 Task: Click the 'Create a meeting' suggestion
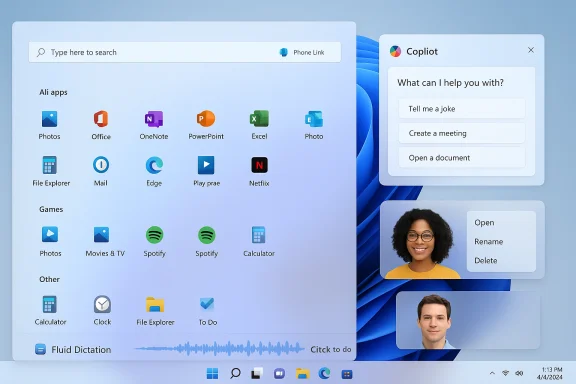point(462,133)
